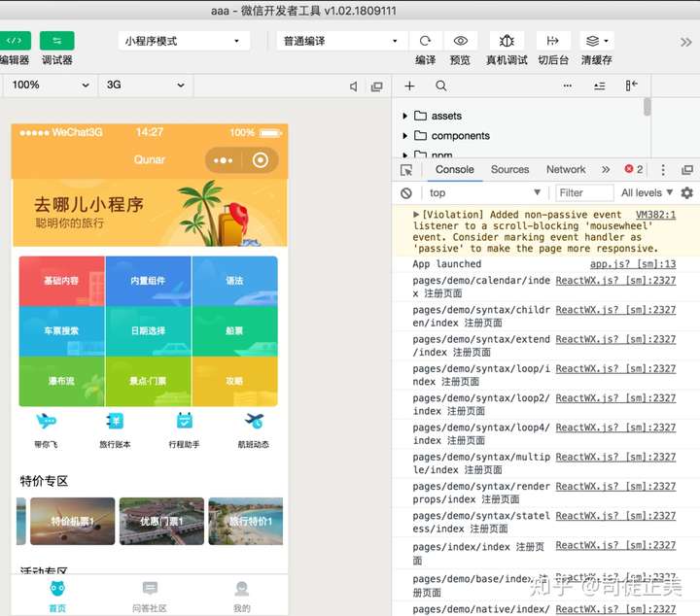Open the 3G network type dropdown
The height and width of the screenshot is (616, 700).
click(146, 85)
